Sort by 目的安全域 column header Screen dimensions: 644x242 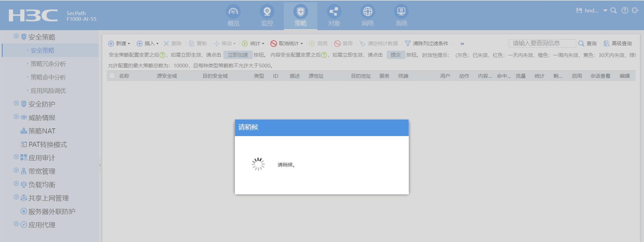tap(215, 76)
